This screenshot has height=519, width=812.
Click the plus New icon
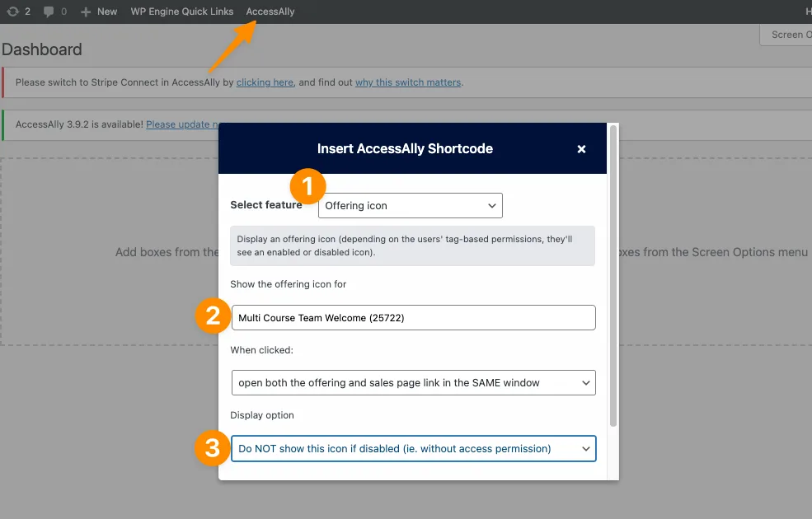pos(86,12)
